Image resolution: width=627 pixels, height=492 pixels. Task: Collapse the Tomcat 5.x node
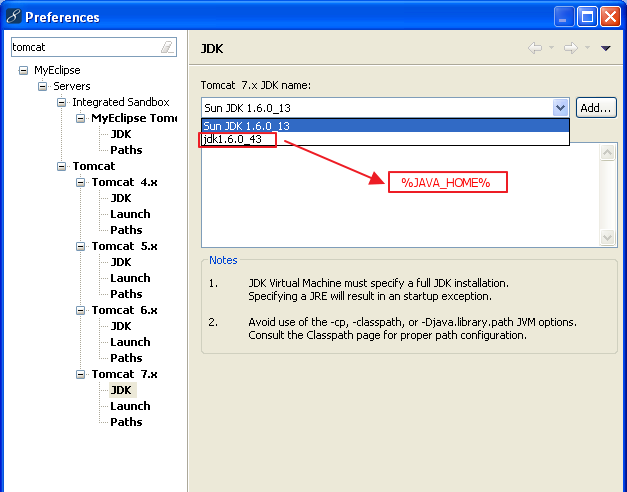click(80, 246)
